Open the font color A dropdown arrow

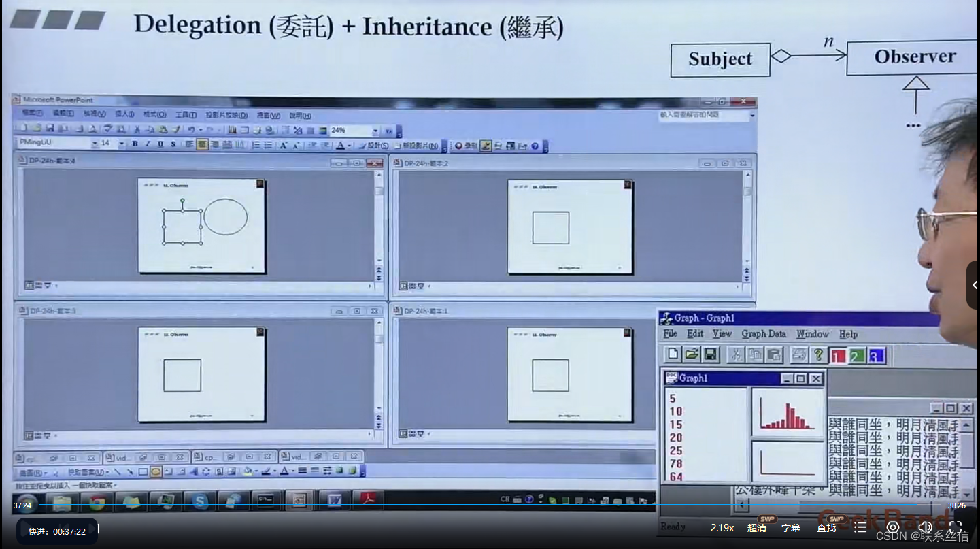[349, 146]
